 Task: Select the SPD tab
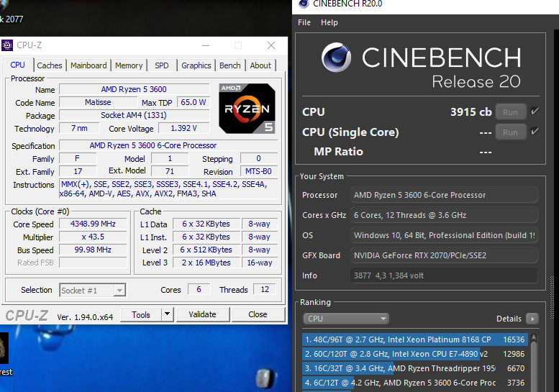[x=161, y=65]
